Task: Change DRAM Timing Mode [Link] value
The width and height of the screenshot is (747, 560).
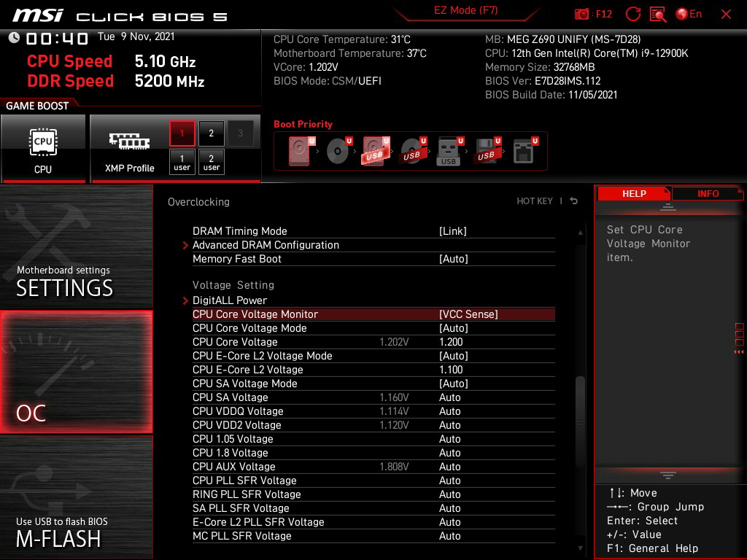Action: (452, 231)
